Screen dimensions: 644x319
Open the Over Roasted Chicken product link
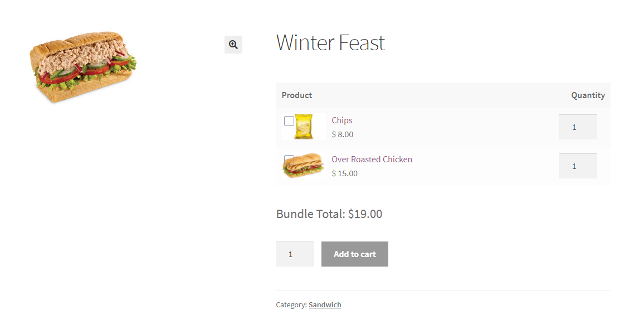pyautogui.click(x=372, y=159)
